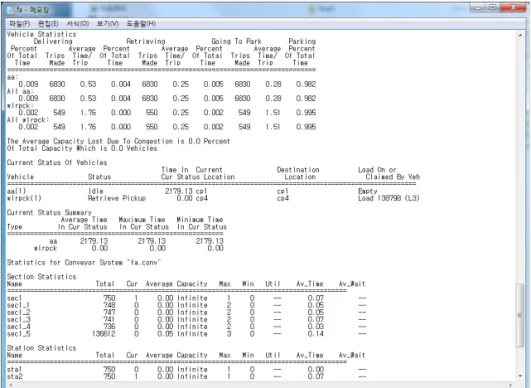The image size is (531, 388).
Task: Click the 'sta2' station name
Action: coord(15,376)
